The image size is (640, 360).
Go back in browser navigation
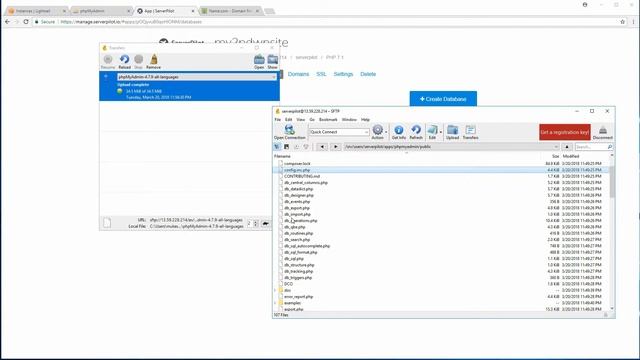click(322, 147)
